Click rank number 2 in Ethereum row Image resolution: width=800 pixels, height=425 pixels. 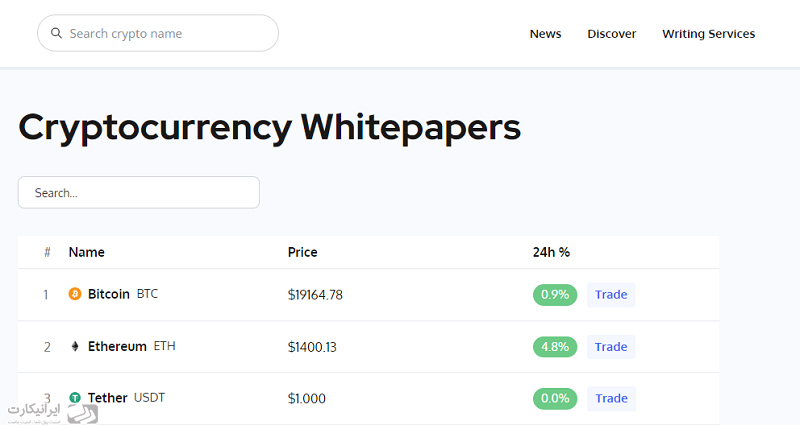[x=47, y=347]
